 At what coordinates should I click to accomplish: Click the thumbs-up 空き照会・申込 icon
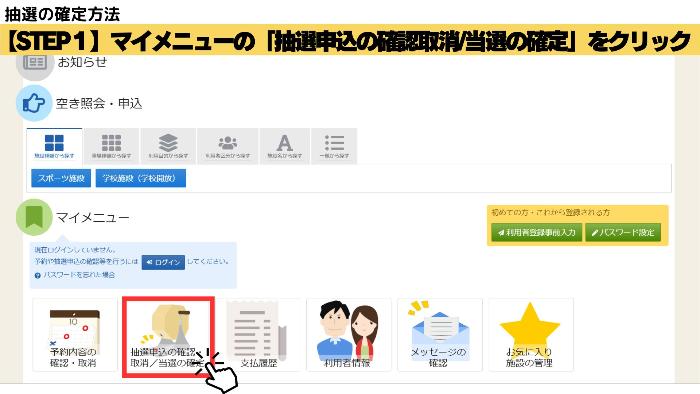34,103
